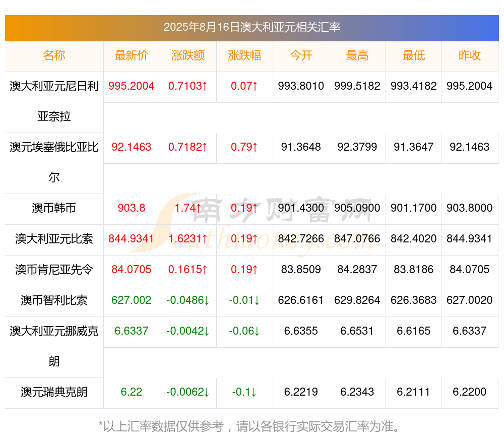Image resolution: width=504 pixels, height=442 pixels.
Task: Select the 澳元埃塞俄比亚比尔 row name
Action: tap(54, 162)
